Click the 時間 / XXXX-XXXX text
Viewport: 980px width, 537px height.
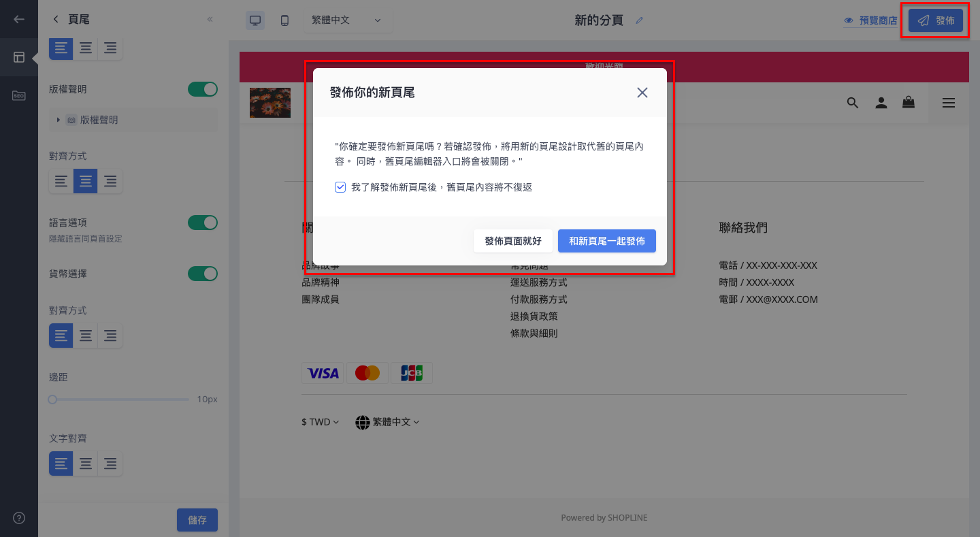click(x=757, y=282)
